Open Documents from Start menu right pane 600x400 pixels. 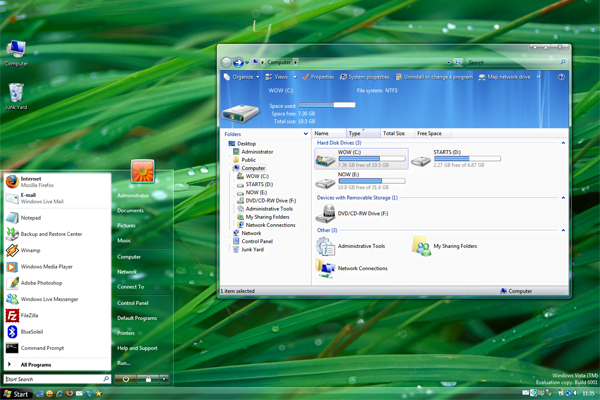coord(130,211)
